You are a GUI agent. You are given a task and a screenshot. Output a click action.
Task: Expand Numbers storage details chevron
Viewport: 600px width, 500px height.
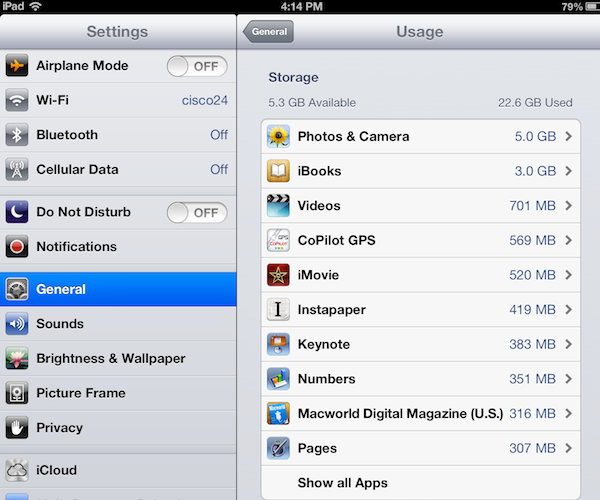tap(569, 379)
